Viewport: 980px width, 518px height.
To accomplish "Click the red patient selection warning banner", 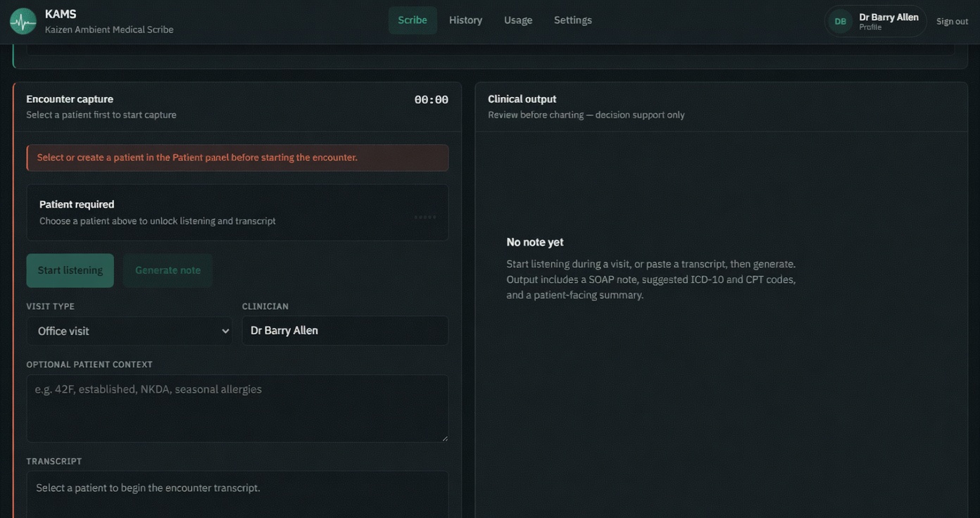I will (237, 158).
